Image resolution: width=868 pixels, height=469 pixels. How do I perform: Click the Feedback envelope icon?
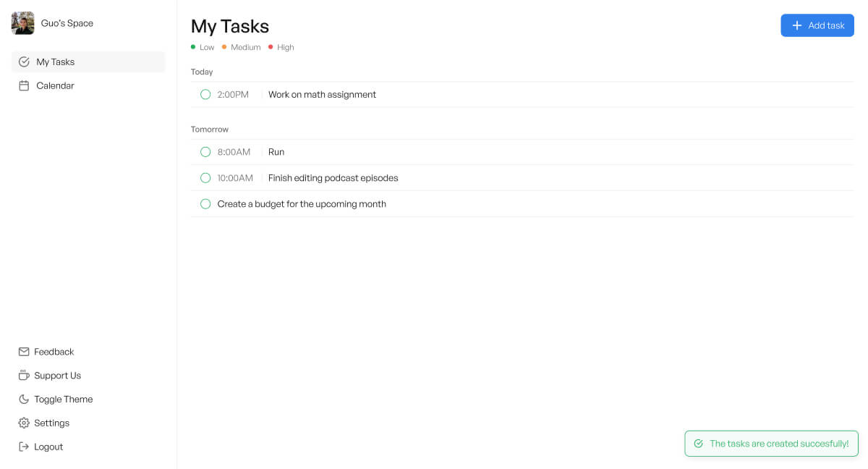pos(24,352)
